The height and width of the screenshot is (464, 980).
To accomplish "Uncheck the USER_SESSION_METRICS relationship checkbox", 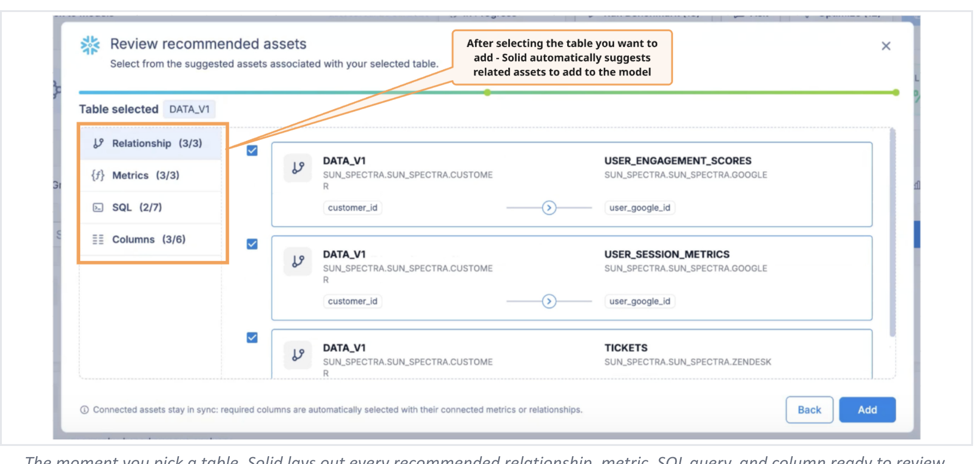I will click(252, 244).
